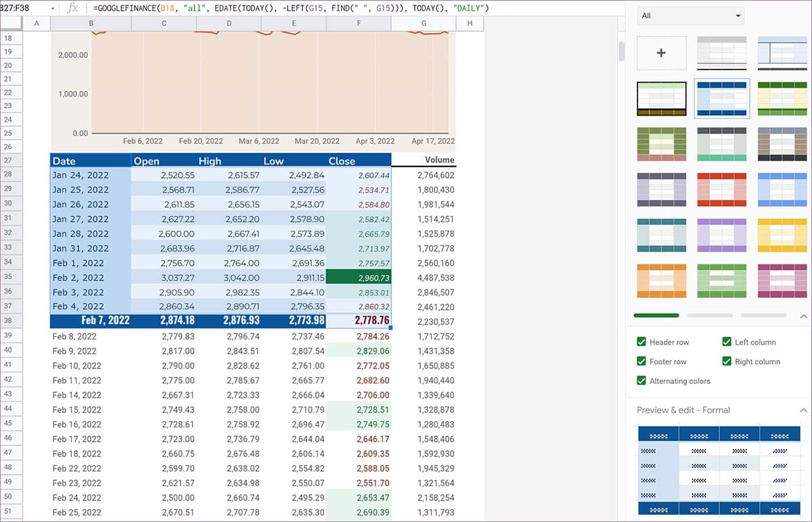Screen dimensions: 812x522
Task: Collapse the Preview & edit - Formal section
Action: [803, 410]
